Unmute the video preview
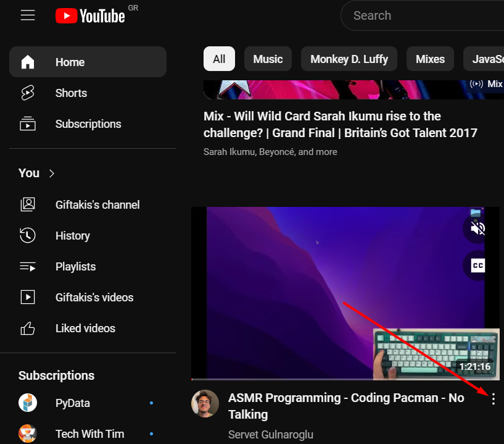This screenshot has width=504, height=444. (x=477, y=229)
